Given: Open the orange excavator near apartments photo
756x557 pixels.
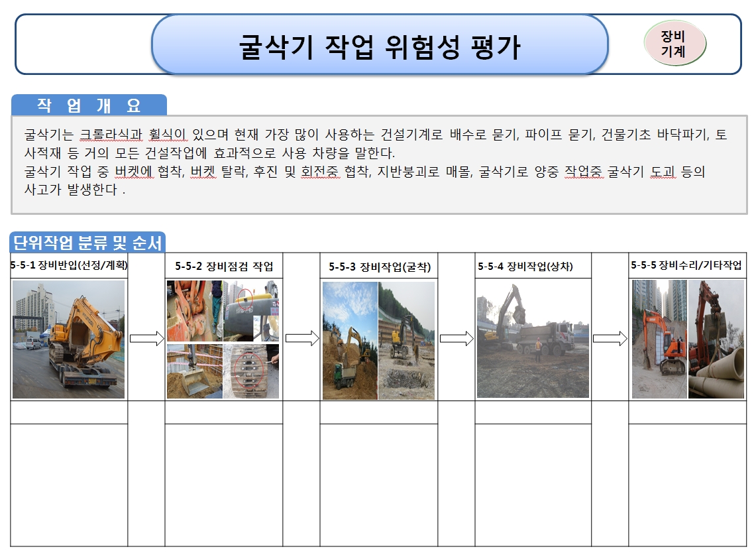Looking at the screenshot, I should click(x=659, y=340).
